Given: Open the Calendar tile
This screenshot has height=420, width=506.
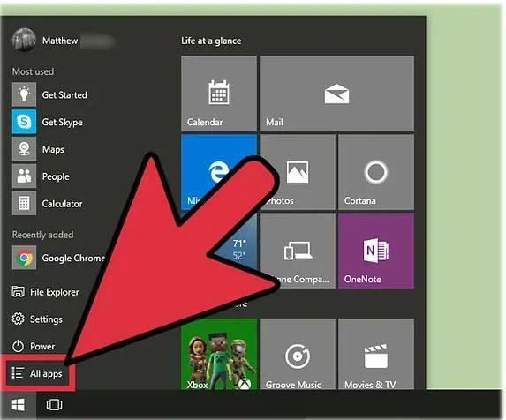Looking at the screenshot, I should 219,94.
